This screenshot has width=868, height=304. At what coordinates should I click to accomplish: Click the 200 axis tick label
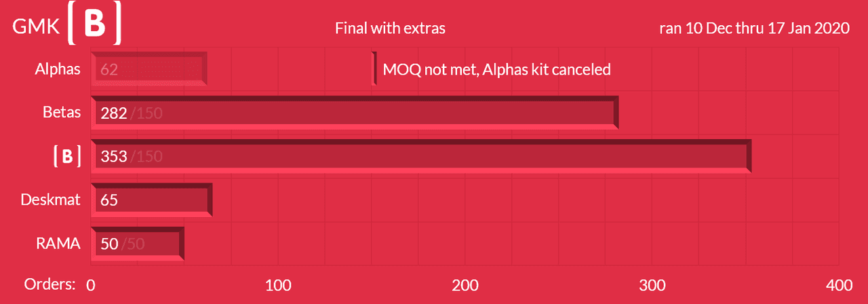click(465, 284)
